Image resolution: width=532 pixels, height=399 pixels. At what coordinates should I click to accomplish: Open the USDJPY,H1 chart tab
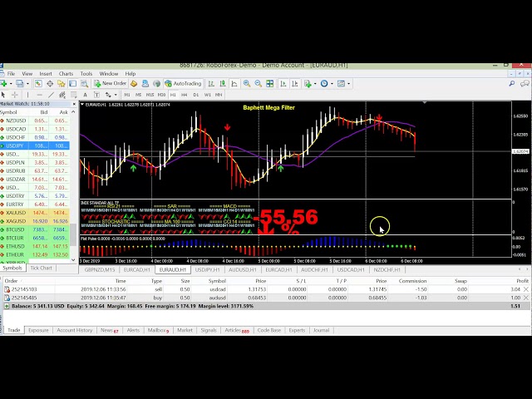(x=206, y=269)
